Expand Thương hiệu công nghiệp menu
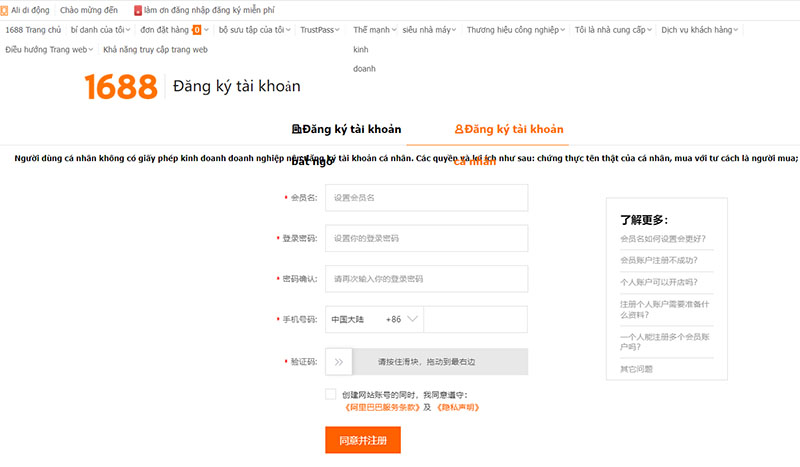 pos(516,30)
